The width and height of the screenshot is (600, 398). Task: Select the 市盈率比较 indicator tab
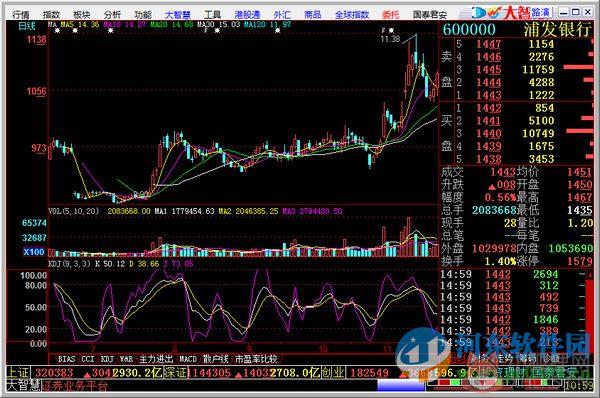coord(256,359)
